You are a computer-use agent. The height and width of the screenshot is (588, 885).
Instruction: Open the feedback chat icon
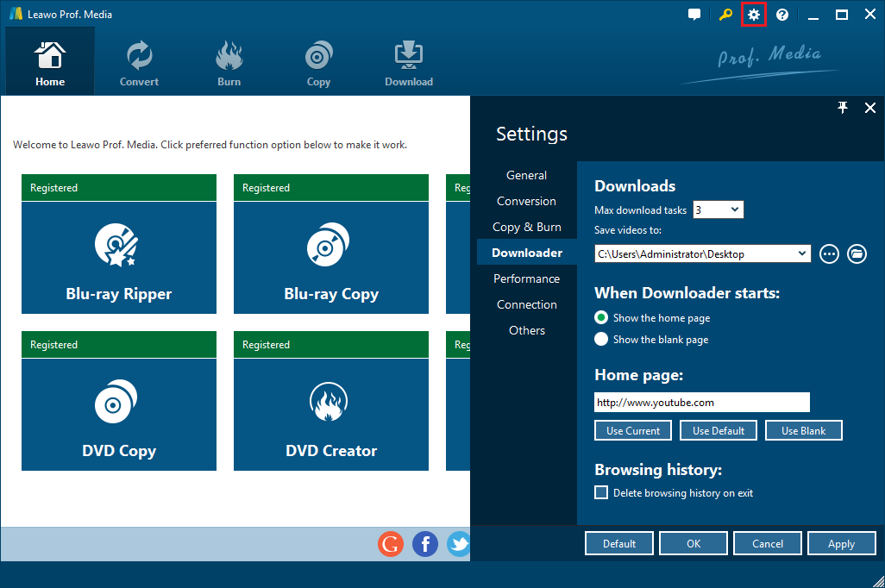click(x=694, y=14)
